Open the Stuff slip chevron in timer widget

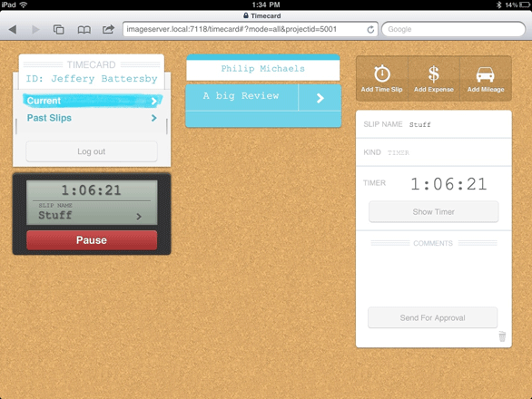click(139, 217)
